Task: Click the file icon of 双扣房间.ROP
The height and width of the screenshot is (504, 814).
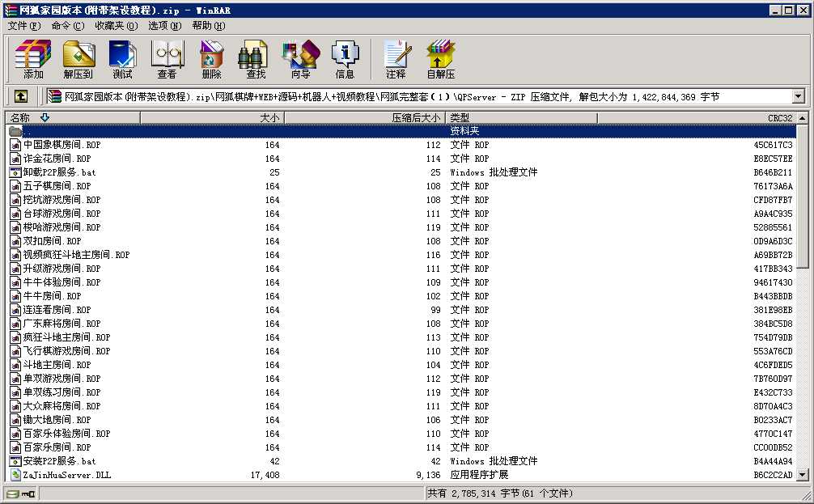Action: tap(15, 241)
